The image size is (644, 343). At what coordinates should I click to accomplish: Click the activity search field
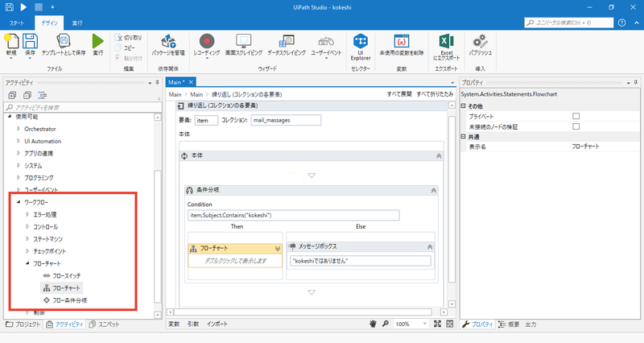(x=83, y=107)
